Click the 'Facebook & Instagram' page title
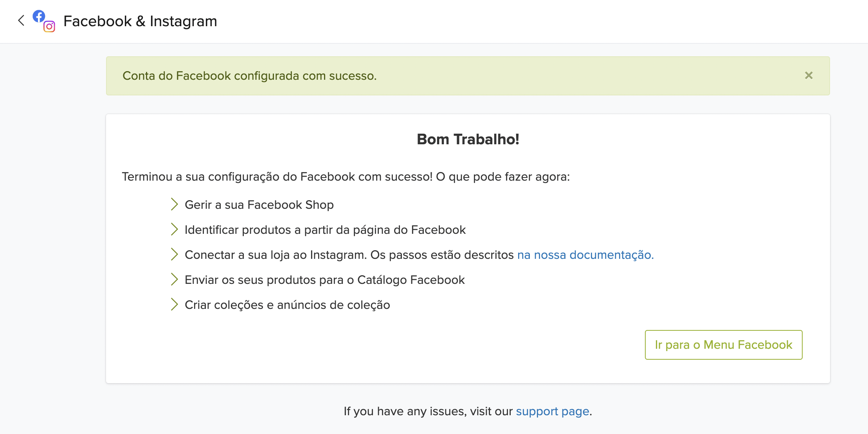 click(x=140, y=21)
